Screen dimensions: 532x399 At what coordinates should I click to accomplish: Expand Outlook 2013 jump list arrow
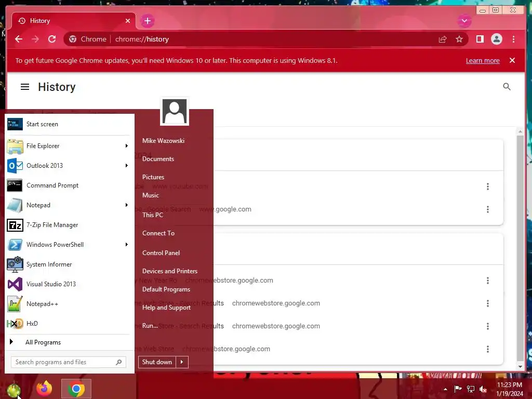coord(127,166)
